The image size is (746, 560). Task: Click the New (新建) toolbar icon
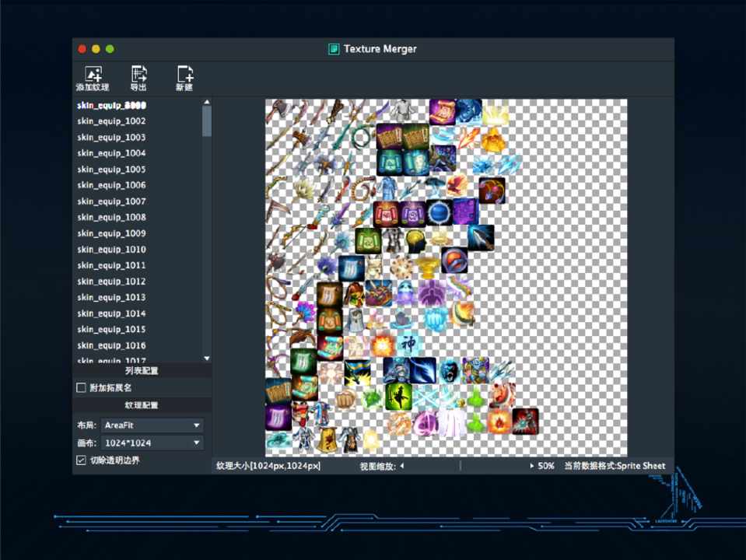[x=184, y=75]
